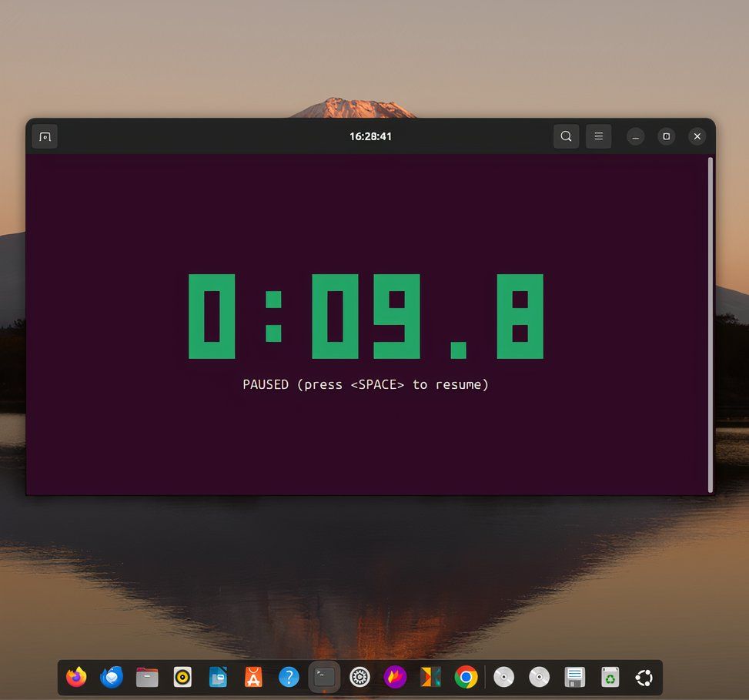Click the terminal vertical scrollbar
The width and height of the screenshot is (749, 700).
point(711,325)
